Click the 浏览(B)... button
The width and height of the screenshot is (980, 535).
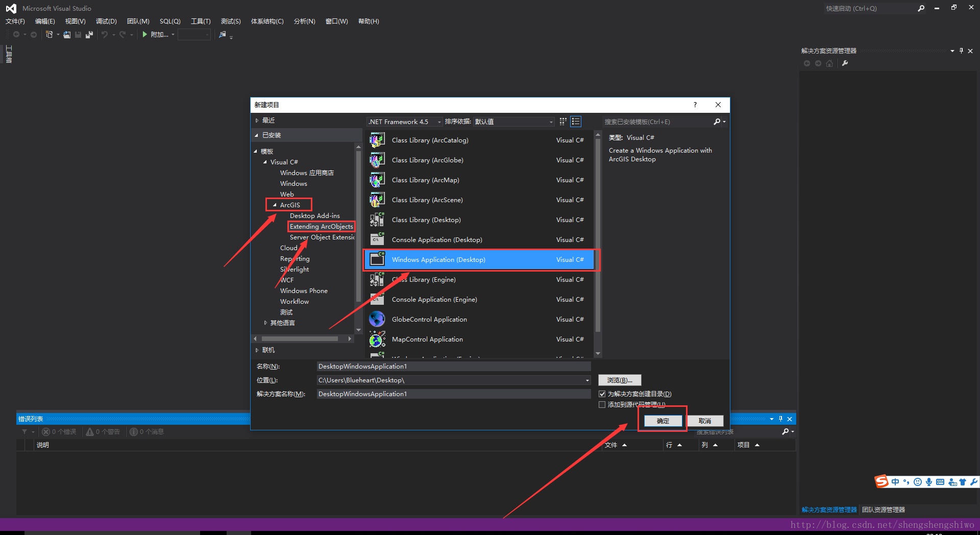[x=620, y=380]
